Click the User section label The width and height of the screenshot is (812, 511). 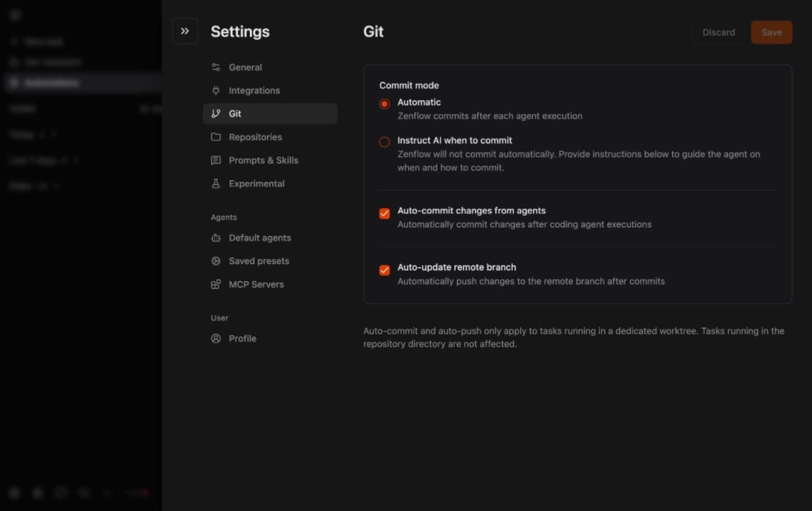tap(219, 318)
